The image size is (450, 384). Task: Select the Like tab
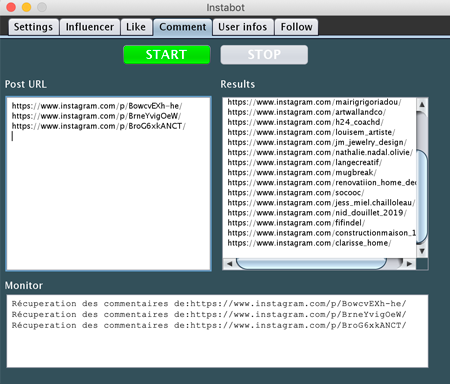136,27
